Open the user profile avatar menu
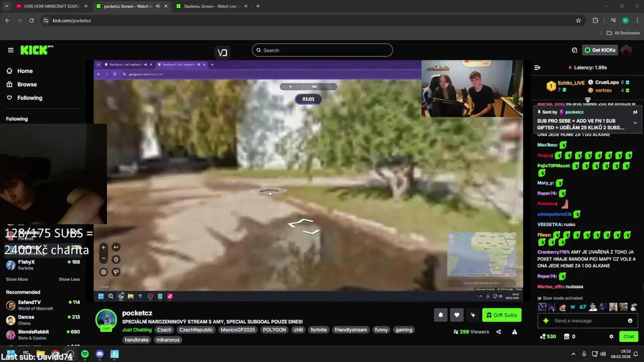Viewport: 644px width, 362px height. (626, 50)
